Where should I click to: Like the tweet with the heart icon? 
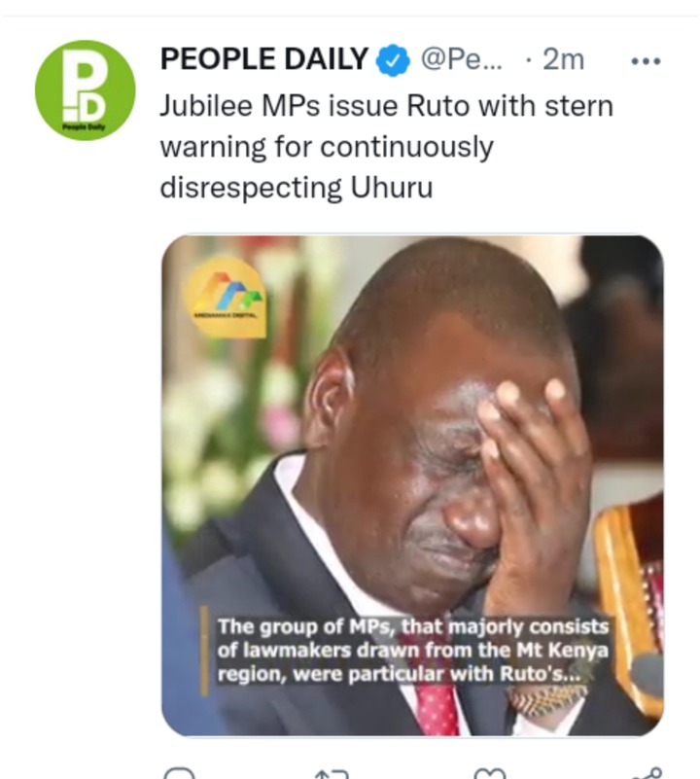(x=489, y=773)
